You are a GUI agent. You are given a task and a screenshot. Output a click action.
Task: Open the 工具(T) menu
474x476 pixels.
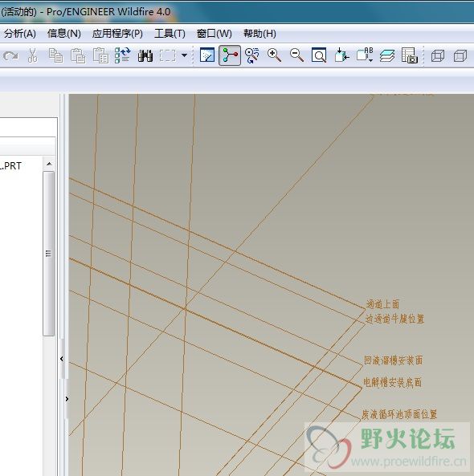[170, 34]
